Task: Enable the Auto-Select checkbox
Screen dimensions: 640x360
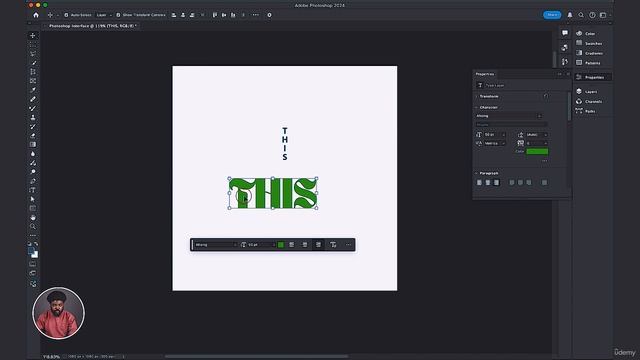Action: [66, 15]
